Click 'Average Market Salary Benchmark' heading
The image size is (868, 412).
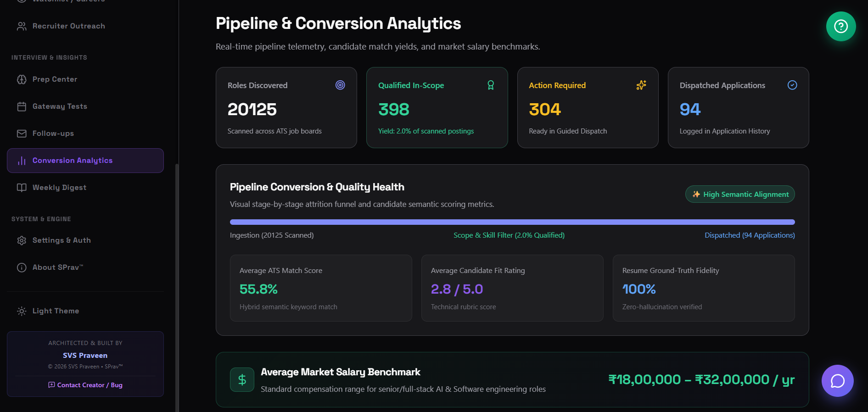click(341, 372)
